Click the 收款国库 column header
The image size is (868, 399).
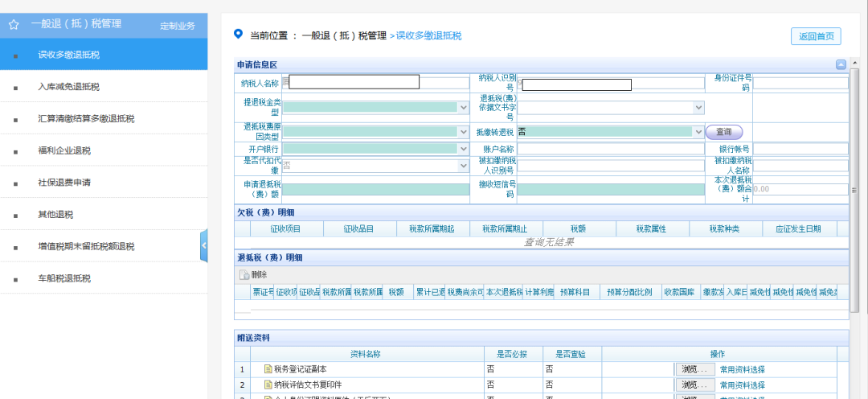click(679, 292)
